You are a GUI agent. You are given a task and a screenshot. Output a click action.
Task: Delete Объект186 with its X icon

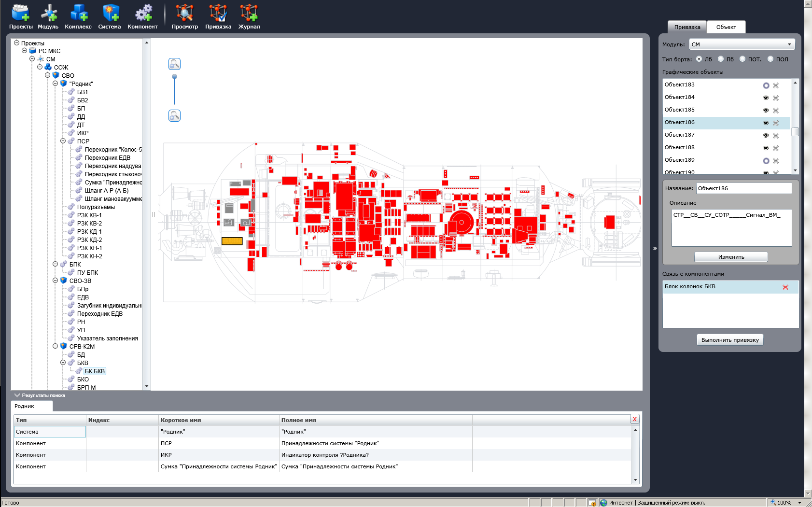[776, 123]
